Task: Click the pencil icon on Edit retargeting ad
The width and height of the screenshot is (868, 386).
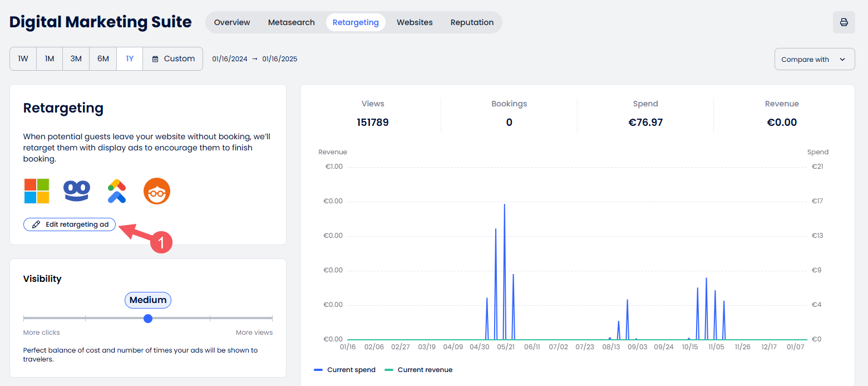Action: tap(36, 224)
